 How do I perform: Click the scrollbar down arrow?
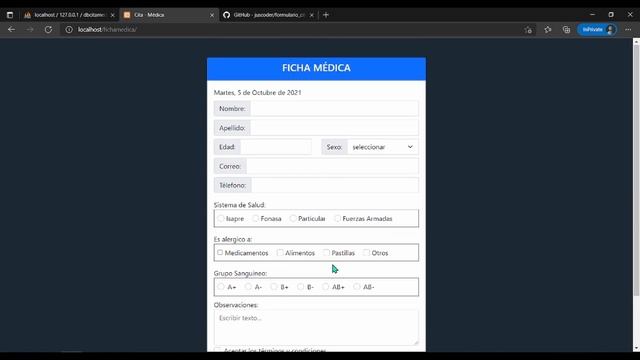click(x=636, y=348)
